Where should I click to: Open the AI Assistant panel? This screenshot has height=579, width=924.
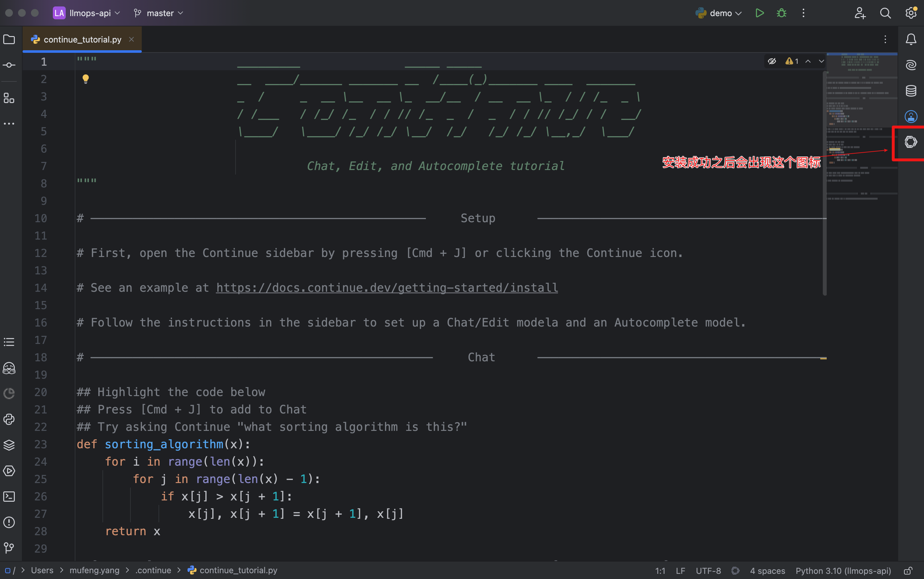coord(911,65)
